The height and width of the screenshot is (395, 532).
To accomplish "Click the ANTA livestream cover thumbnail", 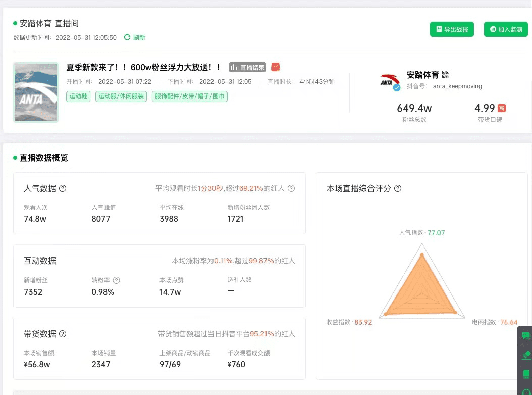I will [x=36, y=92].
